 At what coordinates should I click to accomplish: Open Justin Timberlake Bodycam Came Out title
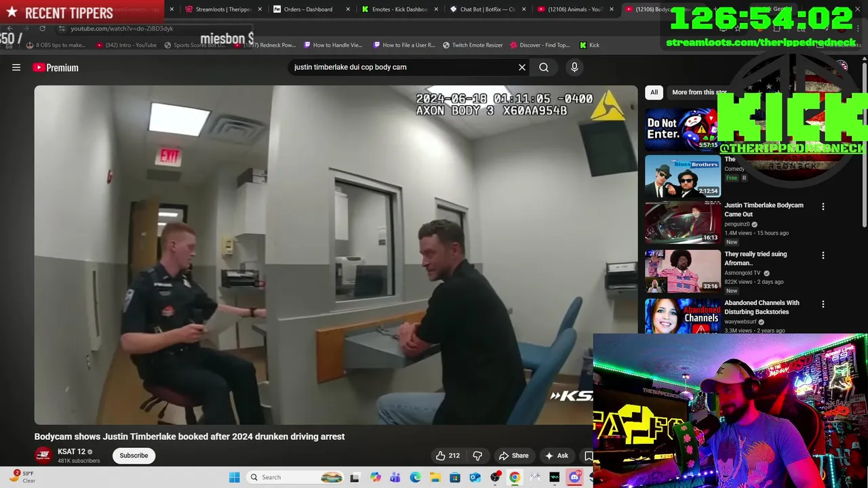point(764,209)
